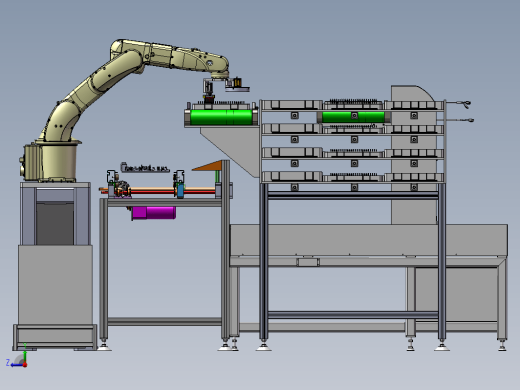
Task: Select the green roller on the extended tray
Action: tap(221, 117)
